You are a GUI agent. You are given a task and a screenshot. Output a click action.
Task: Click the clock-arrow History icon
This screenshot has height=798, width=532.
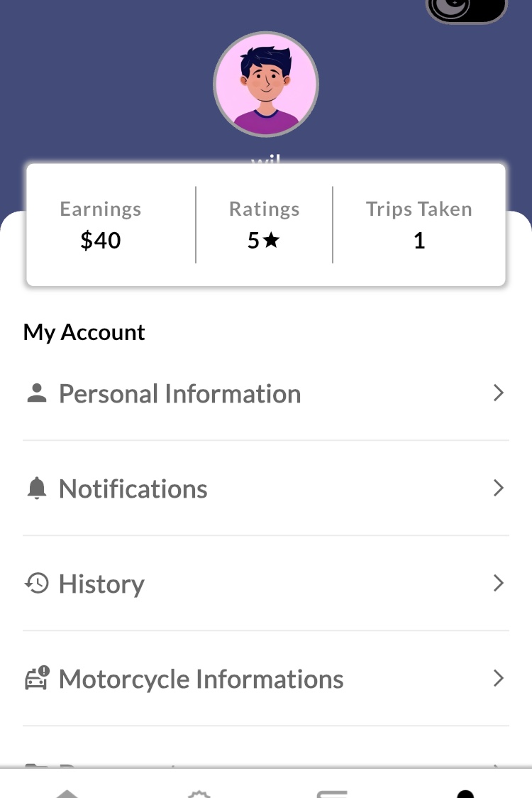click(37, 584)
